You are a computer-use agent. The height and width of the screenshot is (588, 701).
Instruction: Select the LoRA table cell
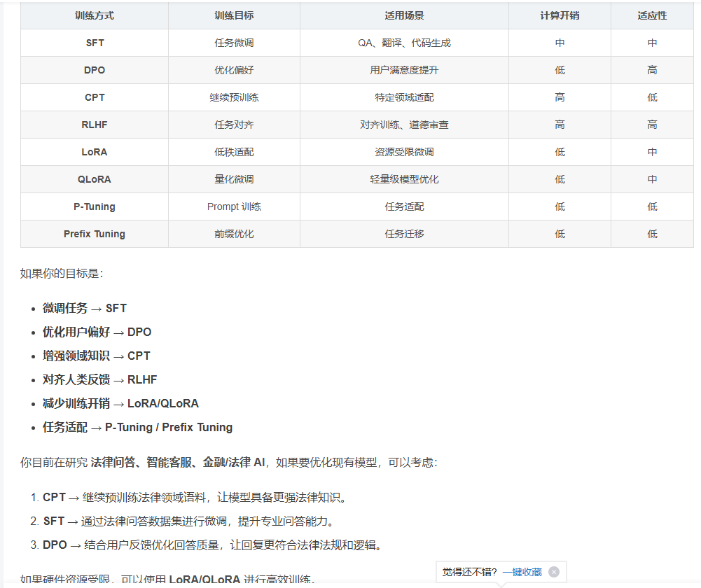point(95,152)
